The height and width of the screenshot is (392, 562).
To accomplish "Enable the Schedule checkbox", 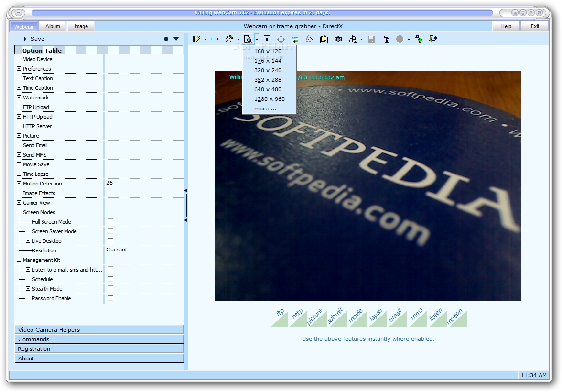I will pos(110,279).
